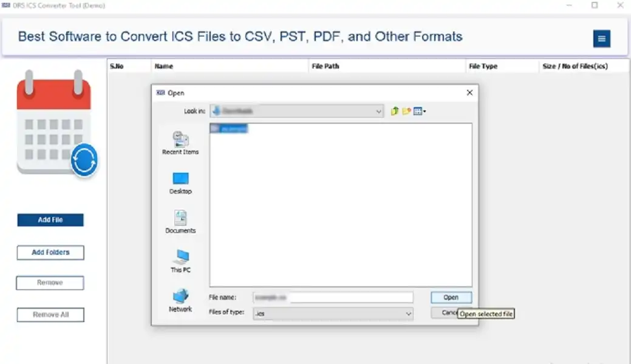This screenshot has height=364, width=631.
Task: Select This PC in the places bar
Action: tap(180, 261)
